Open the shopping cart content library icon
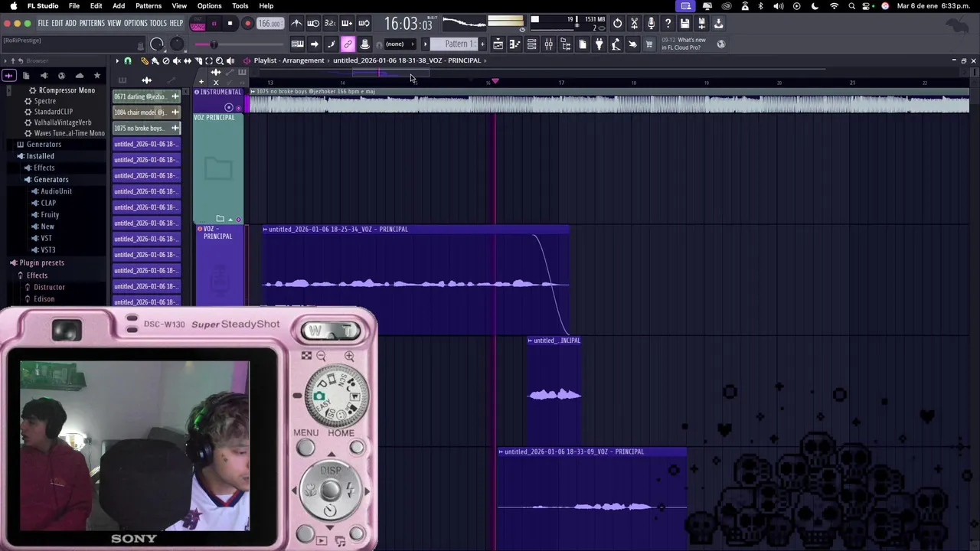The image size is (980, 551). 648,44
